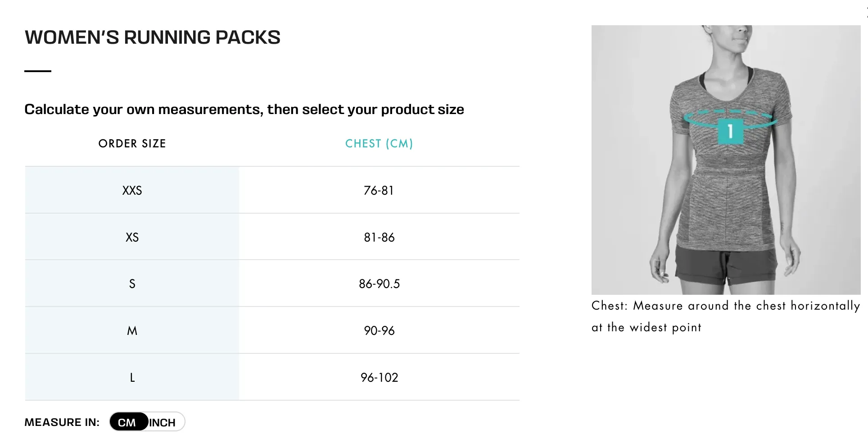Screen dimensions: 868x439
Task: Click the MEASURE IN label
Action: 62,422
